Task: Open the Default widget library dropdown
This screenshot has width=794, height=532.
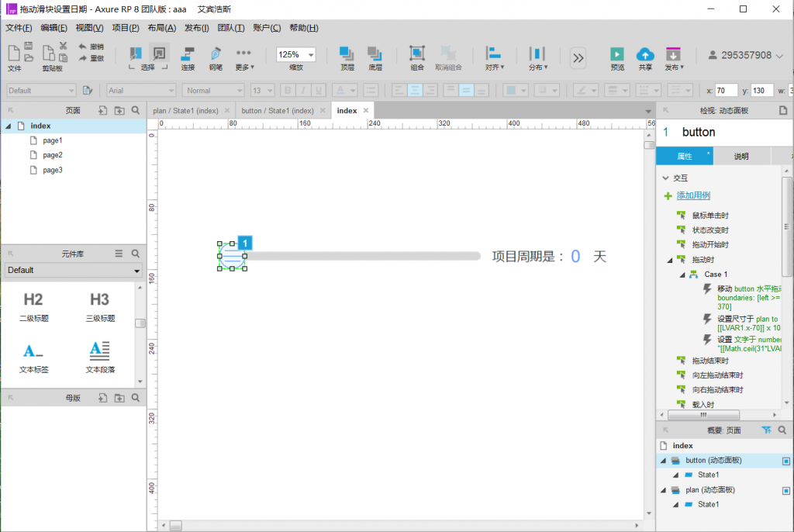Action: 74,271
